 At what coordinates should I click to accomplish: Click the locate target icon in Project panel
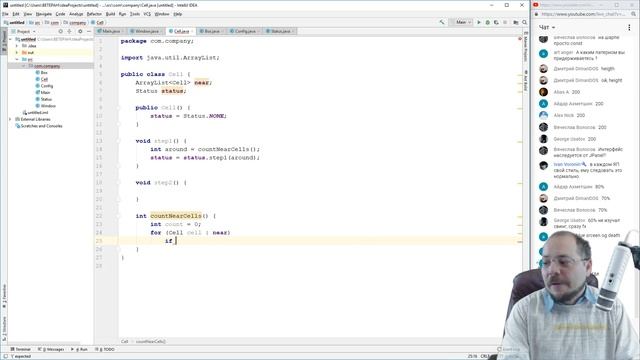pos(60,31)
